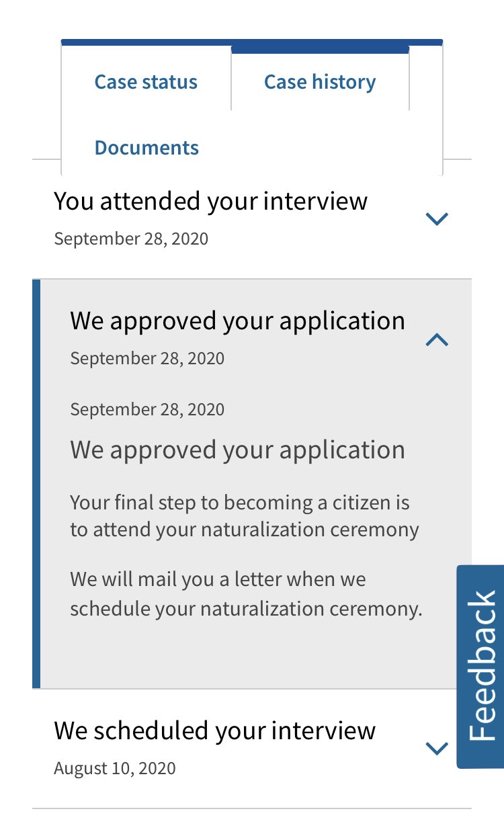Collapse the 'We approved your application' chevron
The image size is (504, 834).
point(437,340)
